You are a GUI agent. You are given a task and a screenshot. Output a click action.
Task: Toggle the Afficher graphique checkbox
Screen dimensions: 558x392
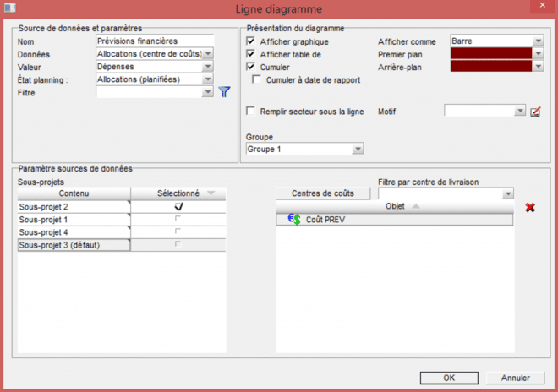[x=250, y=41]
